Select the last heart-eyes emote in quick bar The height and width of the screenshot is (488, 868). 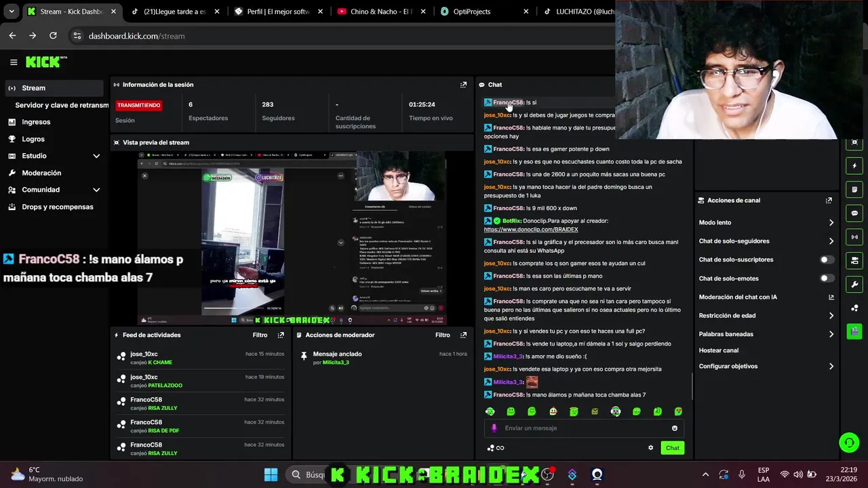coord(678,411)
